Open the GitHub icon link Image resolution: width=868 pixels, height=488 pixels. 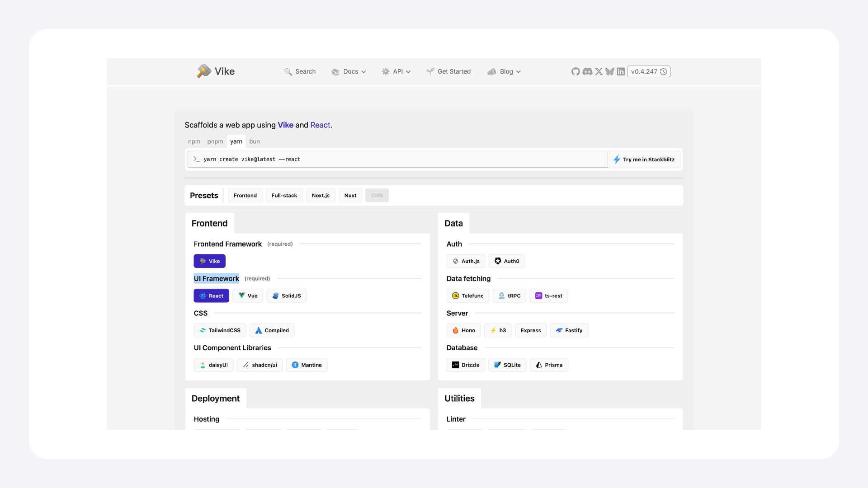pyautogui.click(x=575, y=71)
